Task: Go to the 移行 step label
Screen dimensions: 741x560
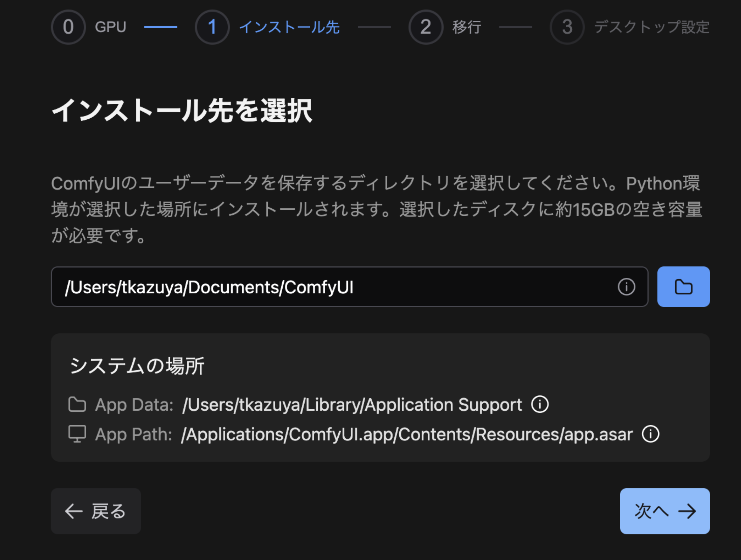Action: tap(467, 27)
